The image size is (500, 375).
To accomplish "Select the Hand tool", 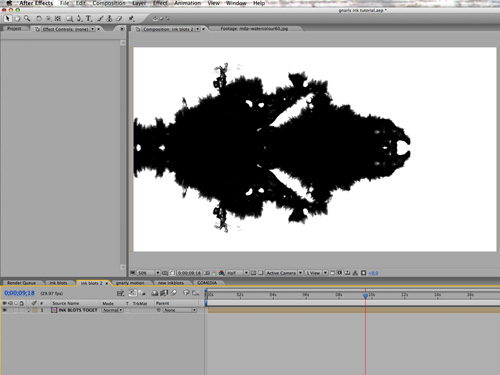I will coord(17,18).
